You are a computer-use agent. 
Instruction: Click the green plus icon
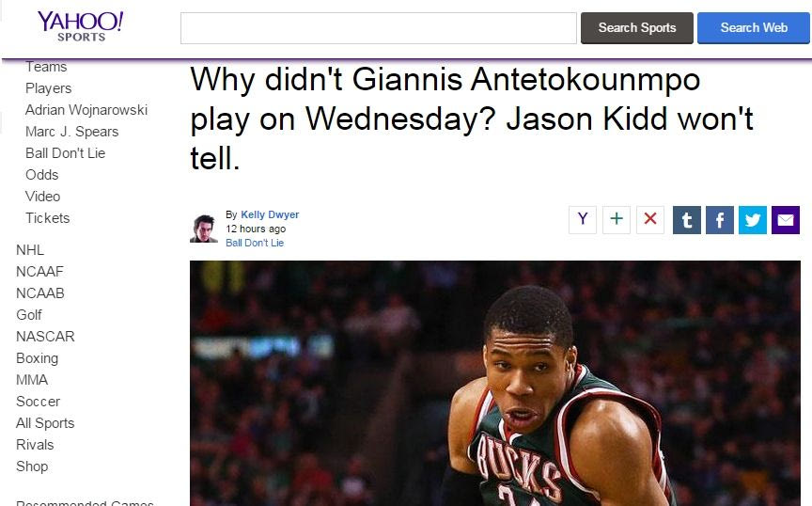coord(617,220)
